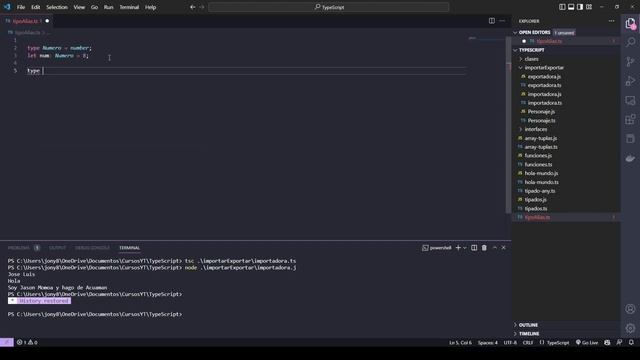
Task: Go forward with navigation arrow
Action: tap(202, 7)
